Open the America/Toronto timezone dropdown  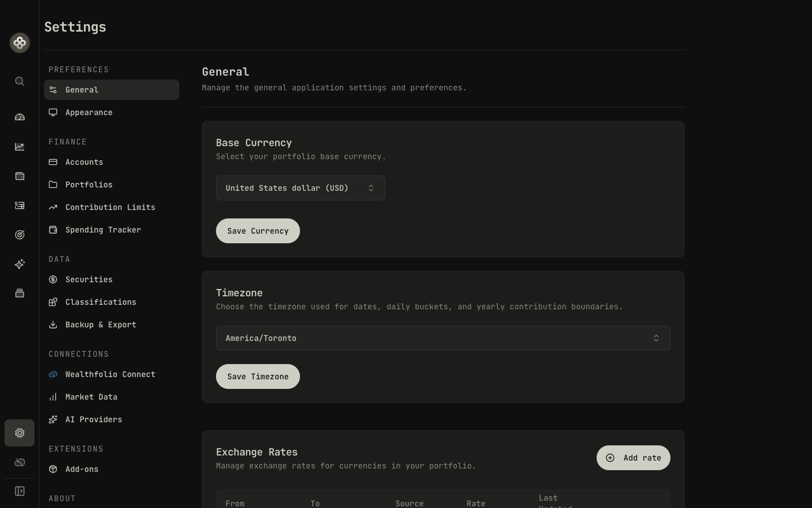(443, 338)
